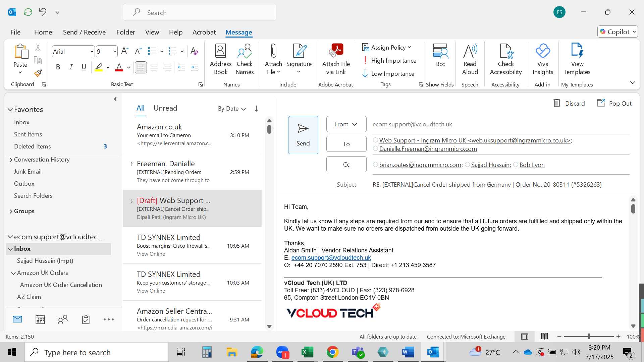Open the Send / Receive tab
The width and height of the screenshot is (644, 362).
[x=84, y=32]
